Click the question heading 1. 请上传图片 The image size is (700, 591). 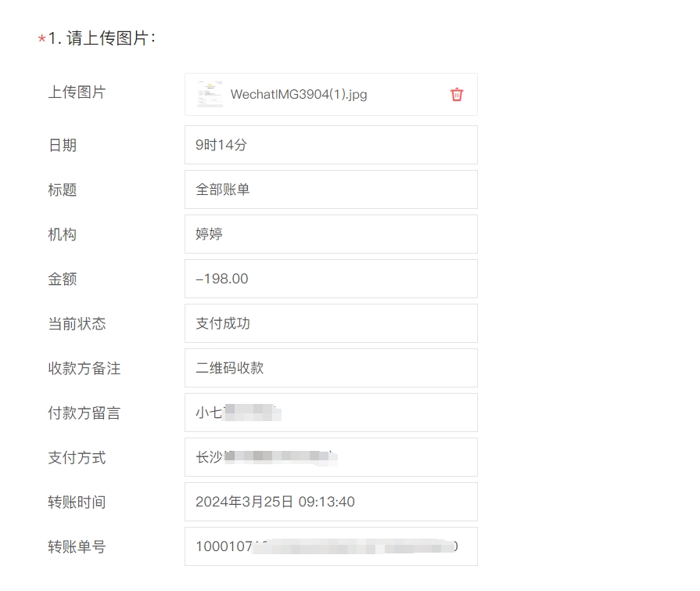tap(102, 38)
